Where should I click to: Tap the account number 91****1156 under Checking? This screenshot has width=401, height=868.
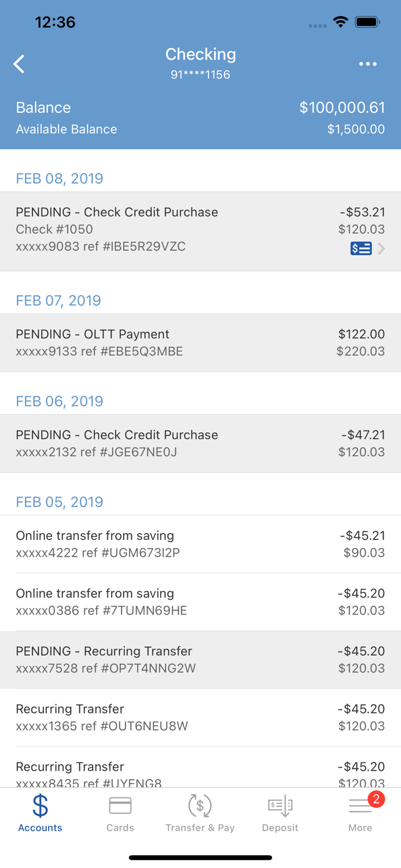click(200, 74)
